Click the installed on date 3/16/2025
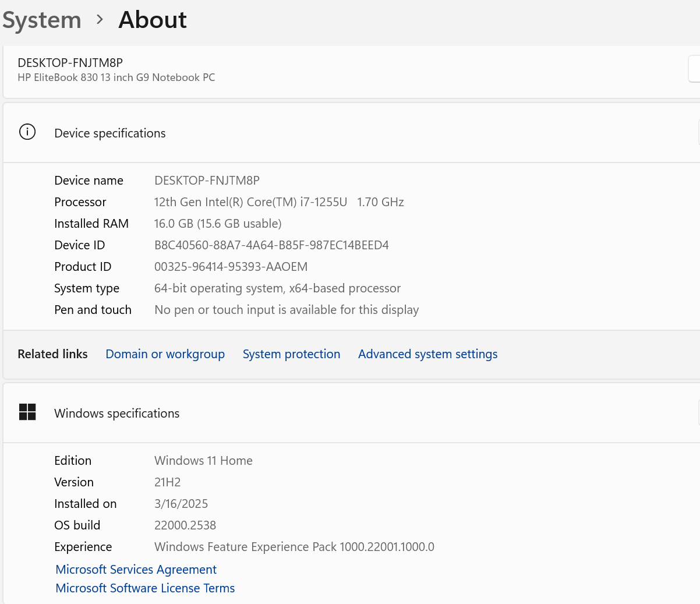The image size is (700, 604). (181, 504)
